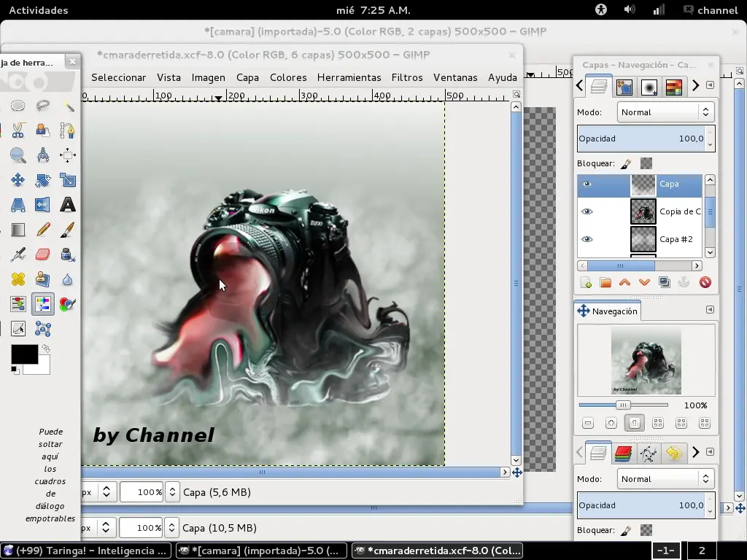Hide the Copia de C layer
This screenshot has width=747, height=560.
587,211
